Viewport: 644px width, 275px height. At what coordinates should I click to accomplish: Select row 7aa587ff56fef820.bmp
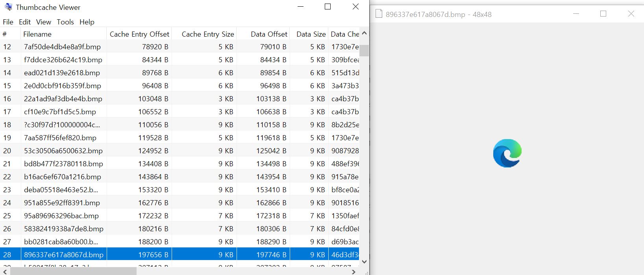(x=180, y=137)
